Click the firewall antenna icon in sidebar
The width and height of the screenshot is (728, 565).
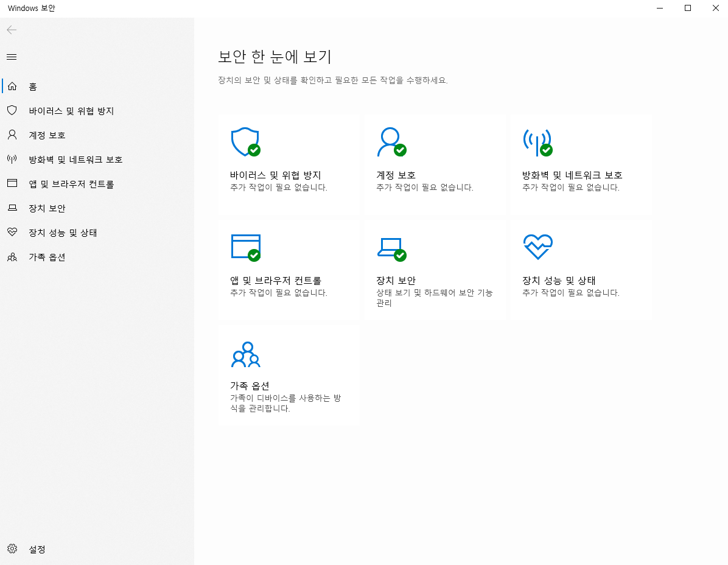tap(12, 160)
